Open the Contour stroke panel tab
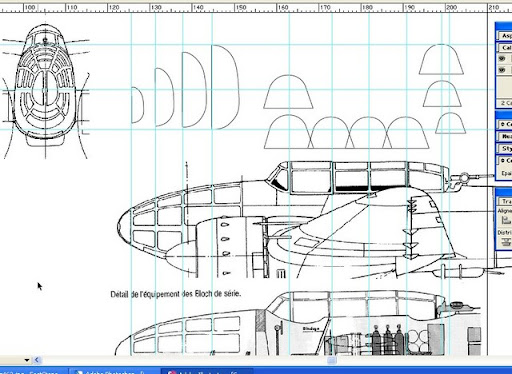 click(x=506, y=161)
